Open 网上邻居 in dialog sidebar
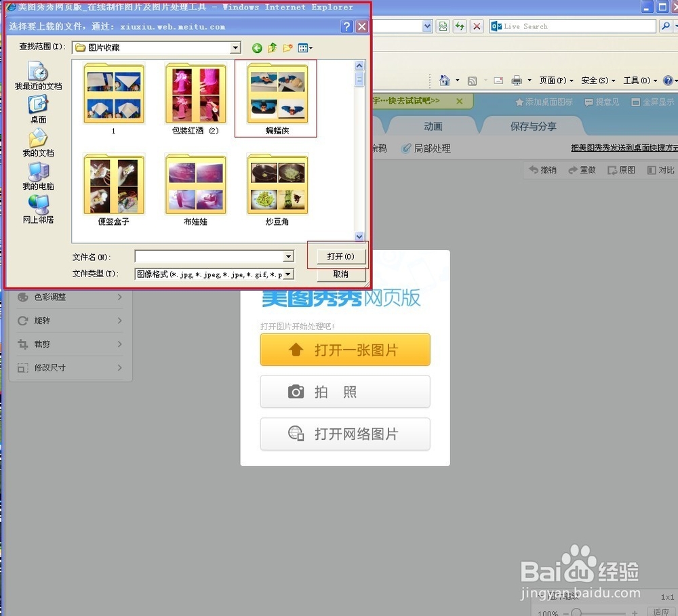Image resolution: width=678 pixels, height=616 pixels. coord(38,209)
